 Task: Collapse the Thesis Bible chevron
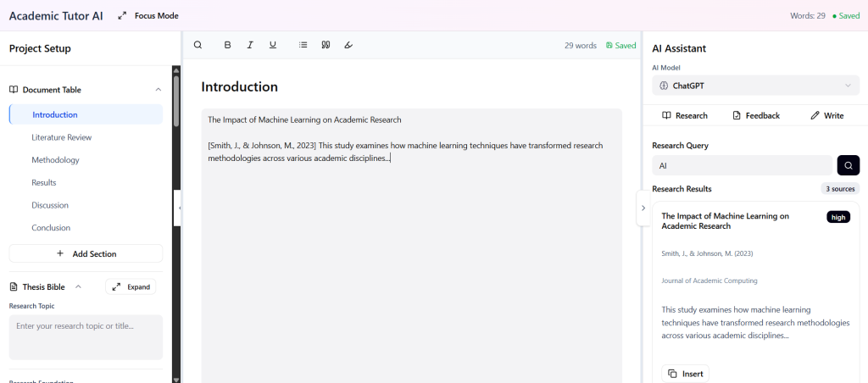coord(79,286)
